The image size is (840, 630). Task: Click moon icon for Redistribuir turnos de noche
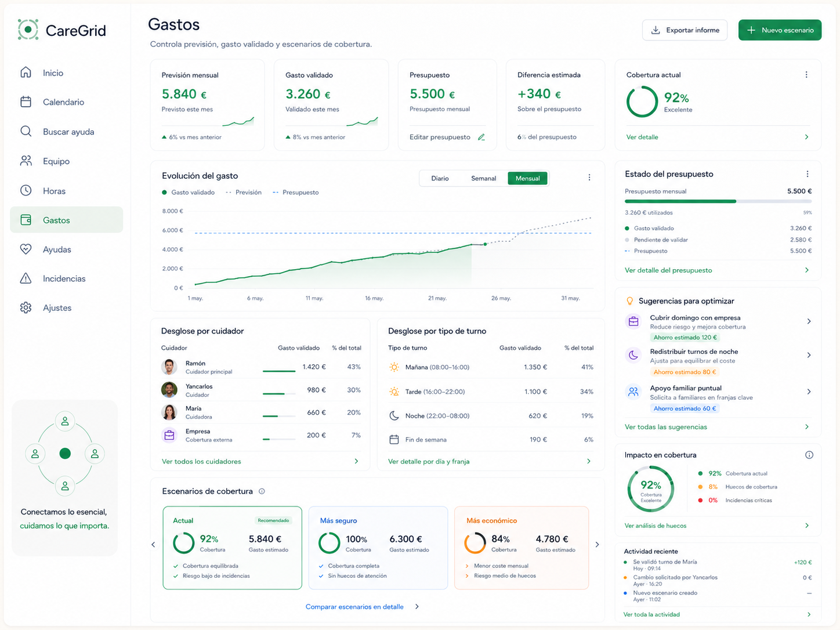coord(633,355)
